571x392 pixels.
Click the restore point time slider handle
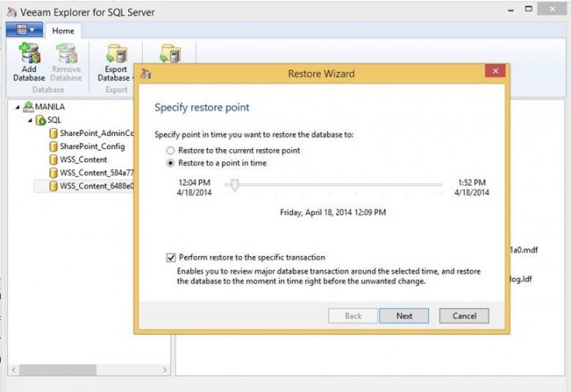coord(235,184)
